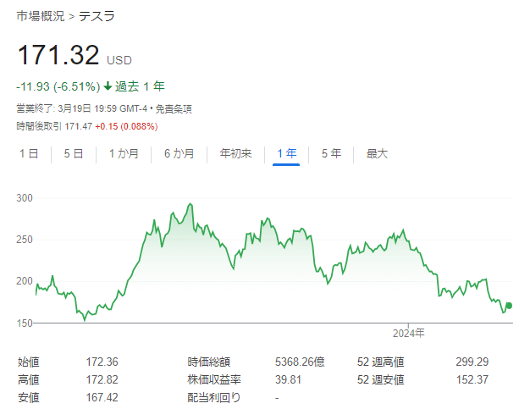Show the 最大 range tab
This screenshot has width=519, height=420.
tap(377, 153)
